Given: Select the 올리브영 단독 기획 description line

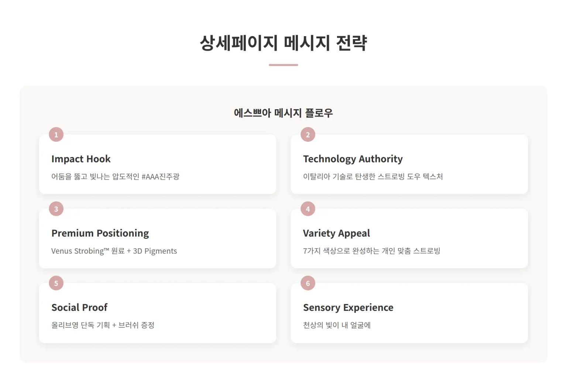Looking at the screenshot, I should (104, 326).
